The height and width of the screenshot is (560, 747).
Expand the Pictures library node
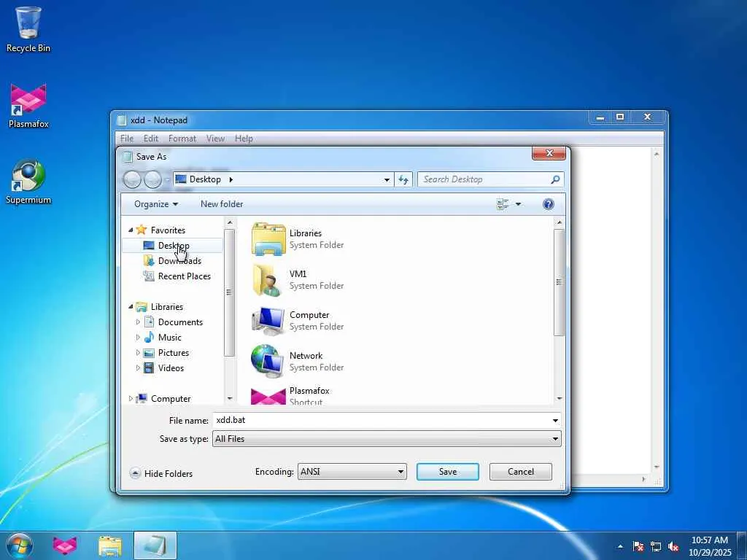pos(138,353)
